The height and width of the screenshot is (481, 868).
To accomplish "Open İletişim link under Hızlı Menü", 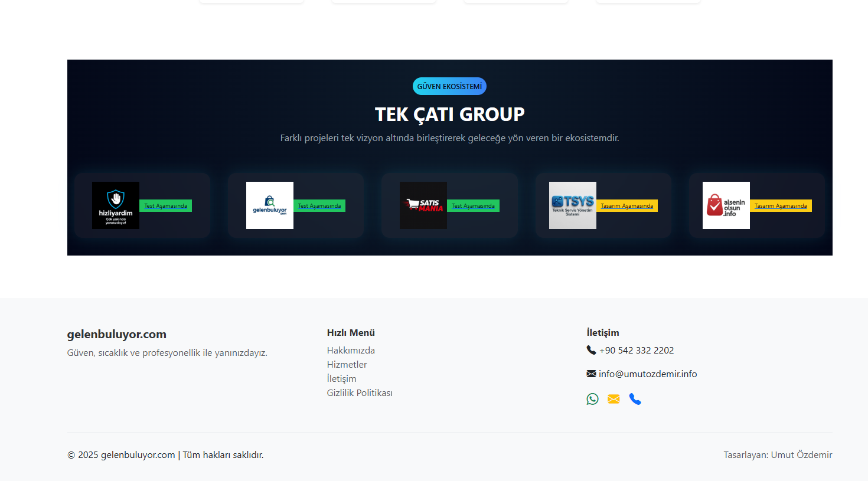I will pyautogui.click(x=341, y=379).
